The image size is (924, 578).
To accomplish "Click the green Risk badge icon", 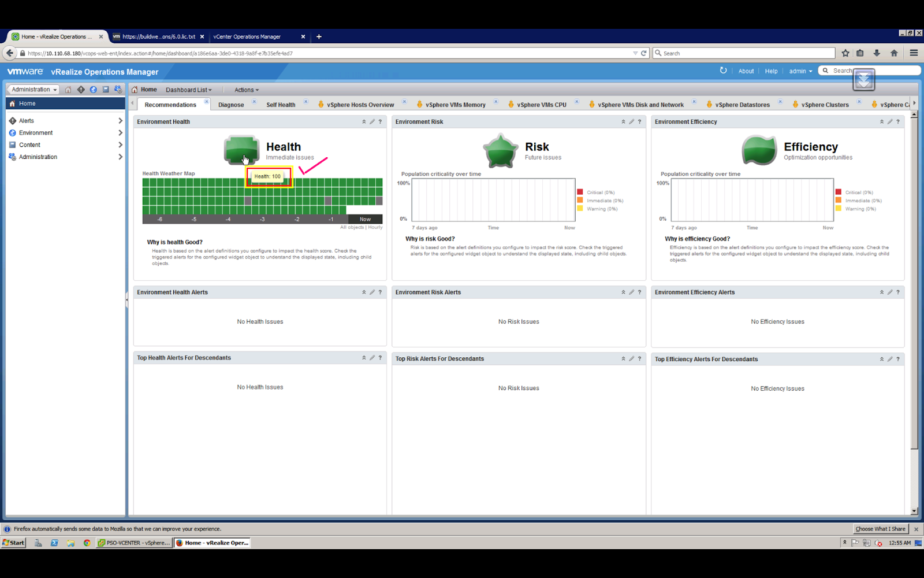I will pos(500,151).
